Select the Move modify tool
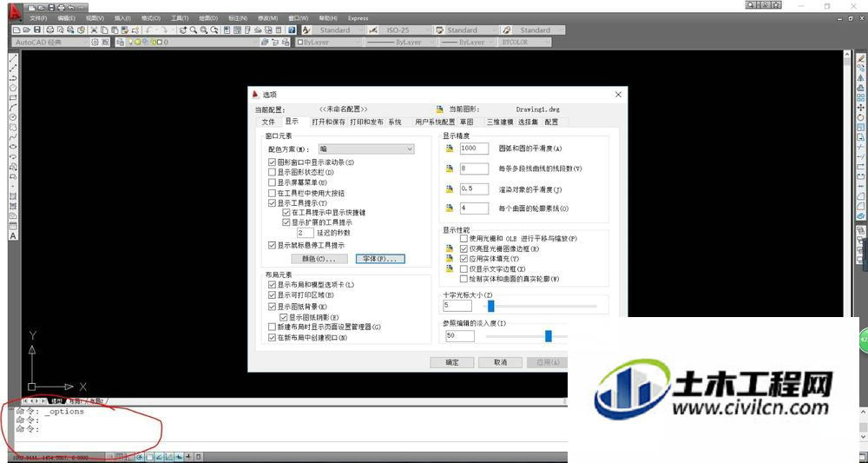The width and height of the screenshot is (868, 463). pos(861,108)
